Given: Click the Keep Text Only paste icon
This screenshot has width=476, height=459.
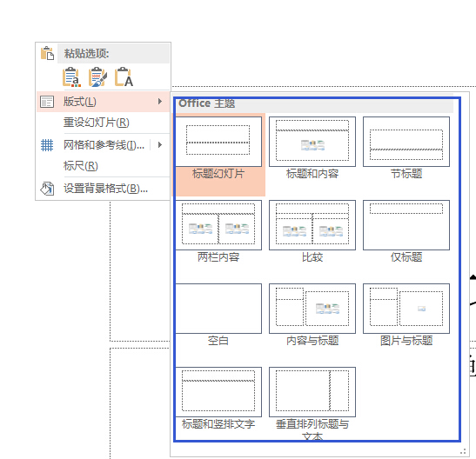Looking at the screenshot, I should click(124, 77).
